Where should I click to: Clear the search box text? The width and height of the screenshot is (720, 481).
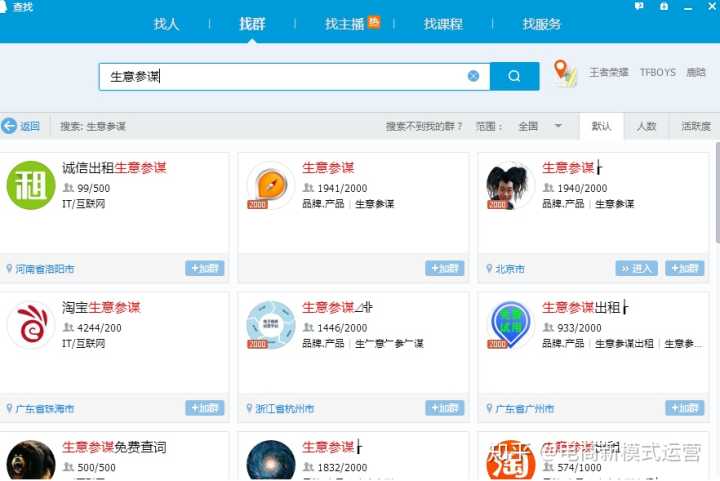click(473, 76)
